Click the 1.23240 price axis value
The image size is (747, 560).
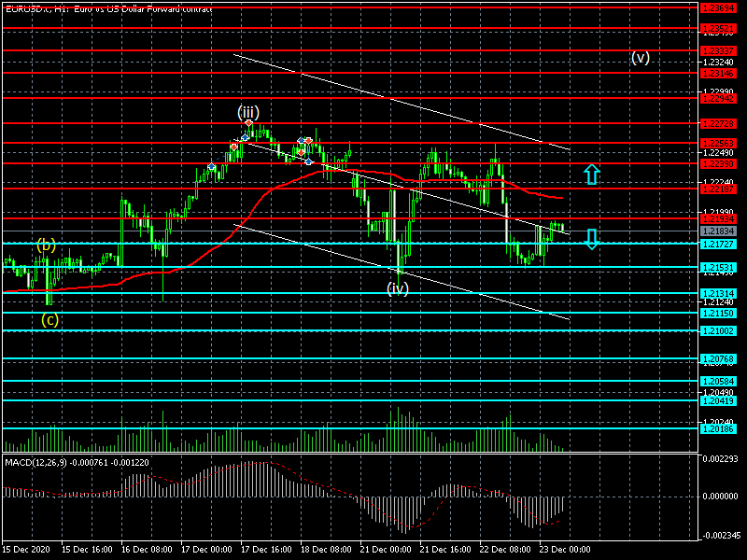point(718,62)
